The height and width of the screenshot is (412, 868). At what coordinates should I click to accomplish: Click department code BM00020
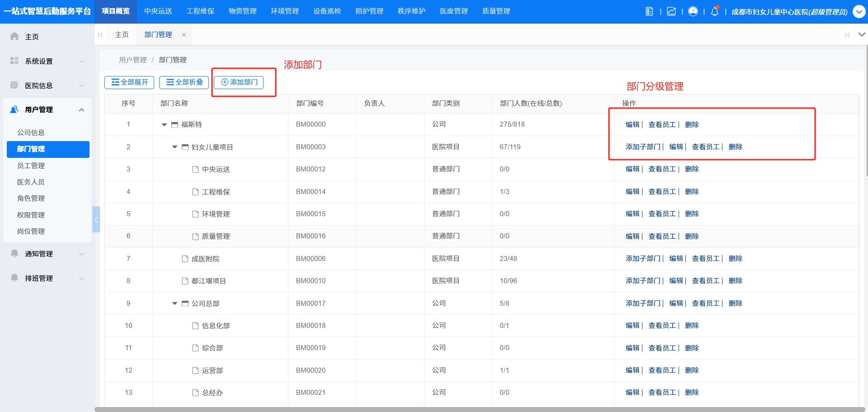311,370
